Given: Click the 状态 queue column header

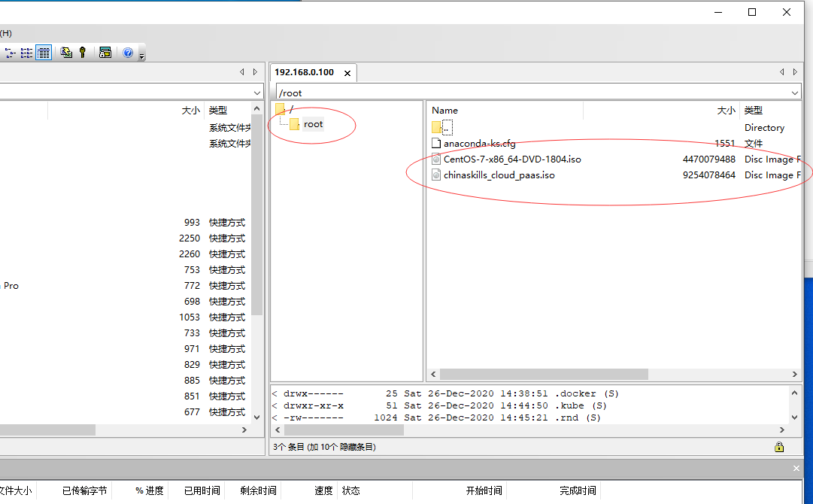Looking at the screenshot, I should pyautogui.click(x=351, y=490).
